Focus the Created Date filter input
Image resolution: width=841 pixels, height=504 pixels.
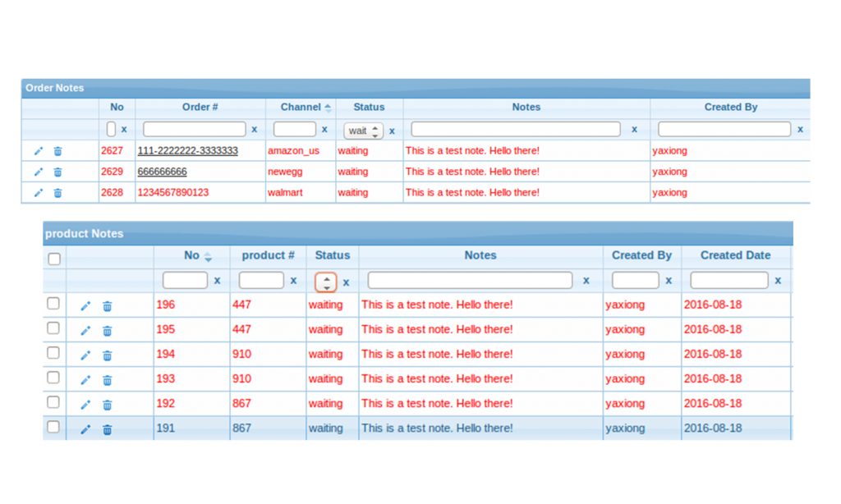click(x=729, y=281)
